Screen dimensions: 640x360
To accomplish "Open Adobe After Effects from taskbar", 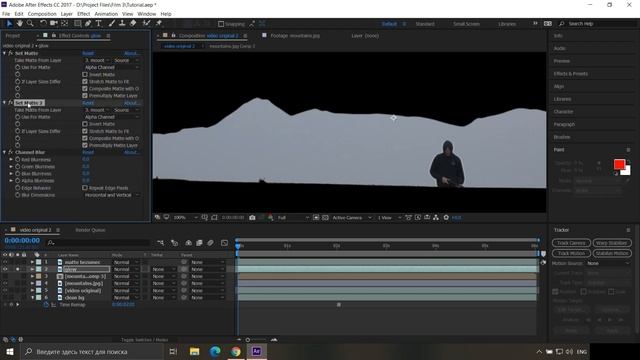I will pos(256,351).
